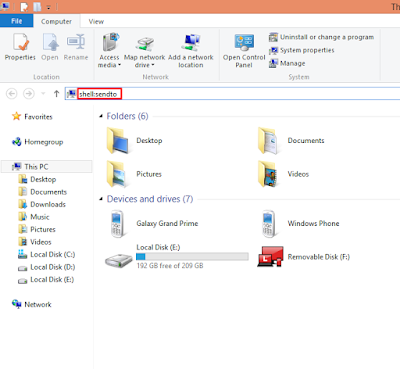Open the File menu tab

(x=16, y=21)
